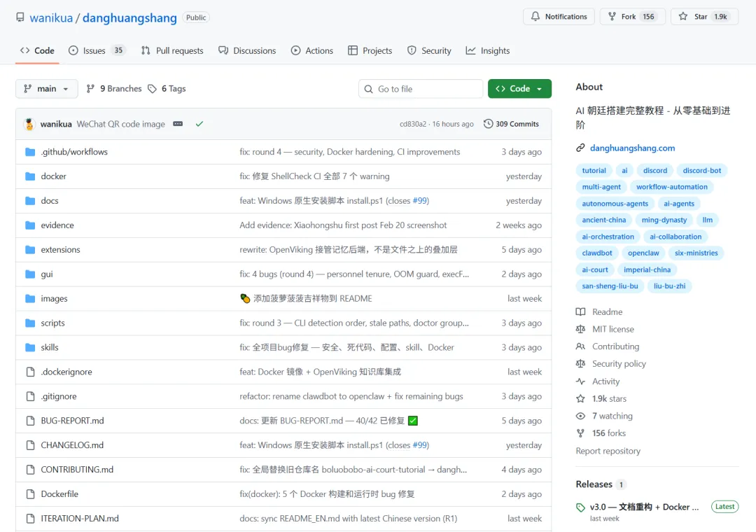Select the six-ministries topic tag

[696, 253]
